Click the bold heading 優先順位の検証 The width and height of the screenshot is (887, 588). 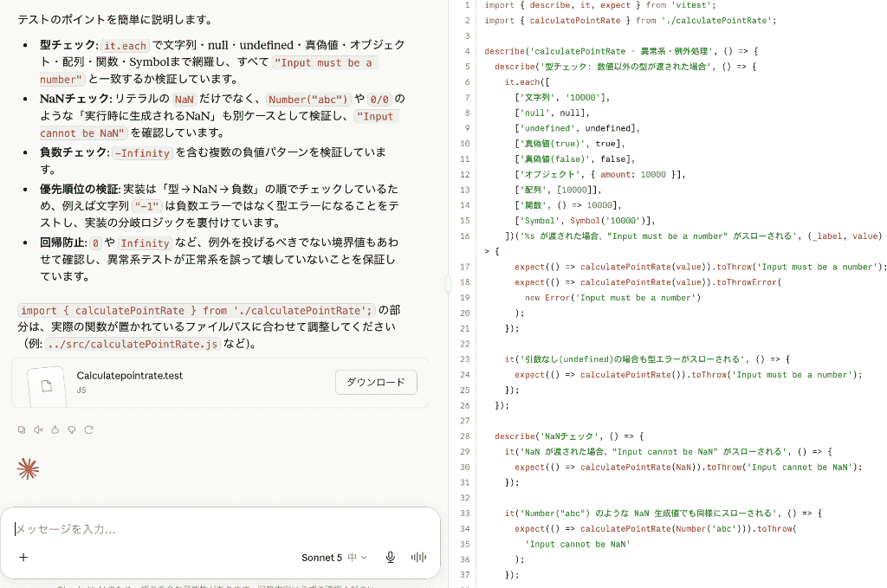[80, 189]
